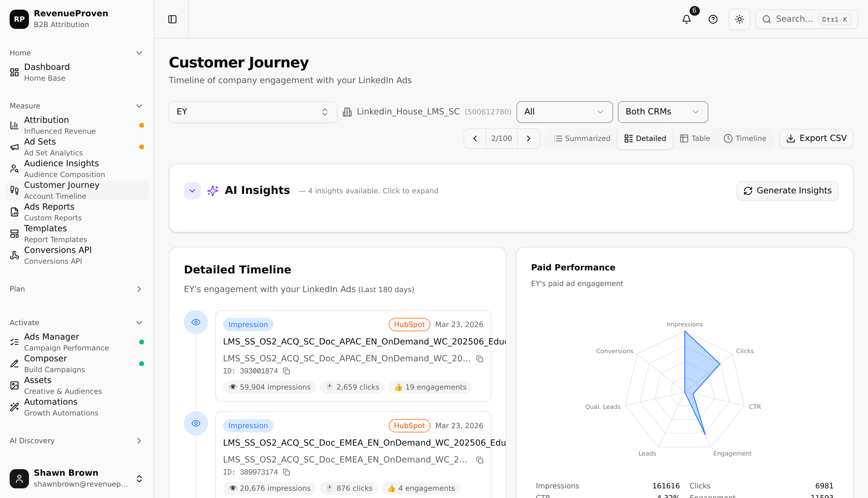Click the building icon beside Linkedin_House_LMS_SC
Image resolution: width=868 pixels, height=498 pixels.
click(x=347, y=112)
